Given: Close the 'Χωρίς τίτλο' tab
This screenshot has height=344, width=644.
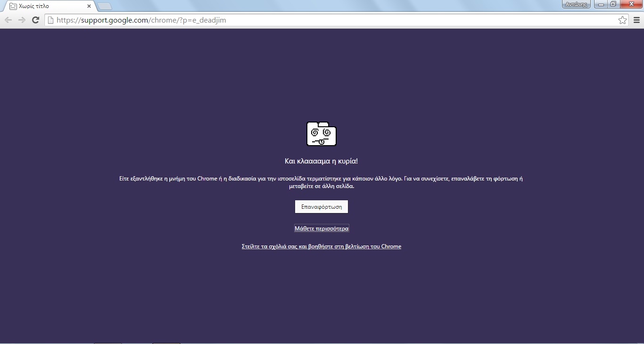Looking at the screenshot, I should tap(89, 6).
